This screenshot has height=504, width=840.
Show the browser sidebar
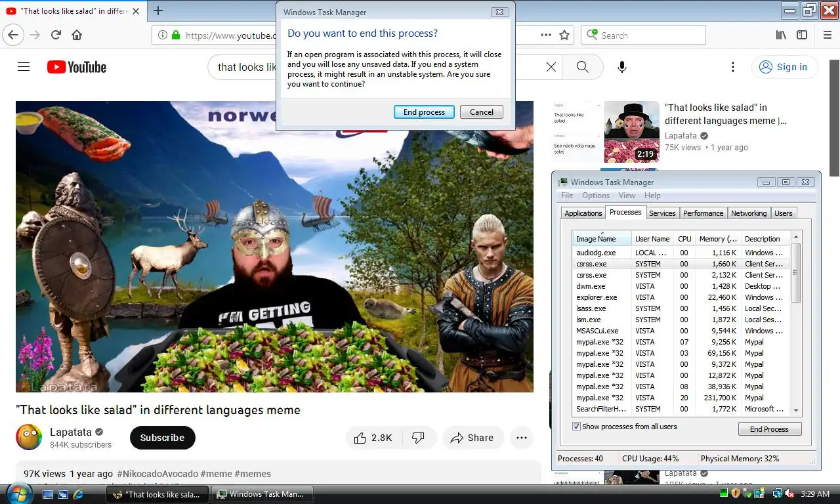(x=802, y=35)
